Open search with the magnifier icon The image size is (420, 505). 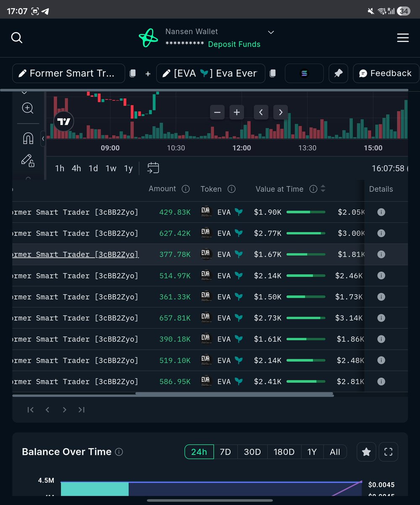click(17, 37)
